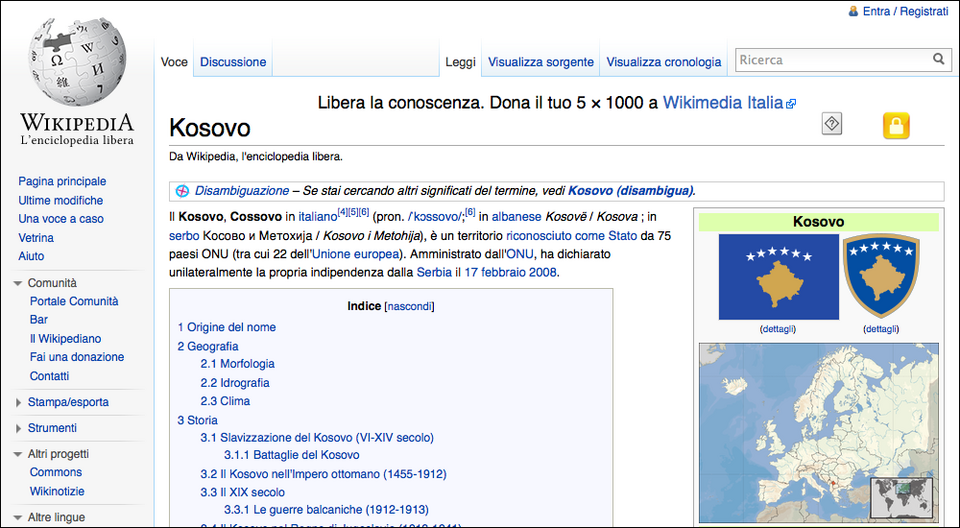The width and height of the screenshot is (960, 528).
Task: Click footnote reference [4]
Action: [x=342, y=212]
